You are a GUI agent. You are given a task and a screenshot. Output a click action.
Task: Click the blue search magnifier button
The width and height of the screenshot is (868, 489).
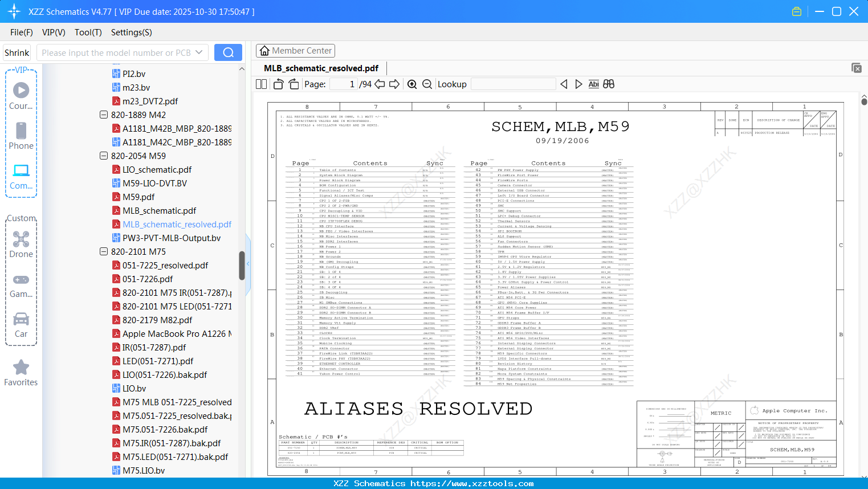click(228, 52)
